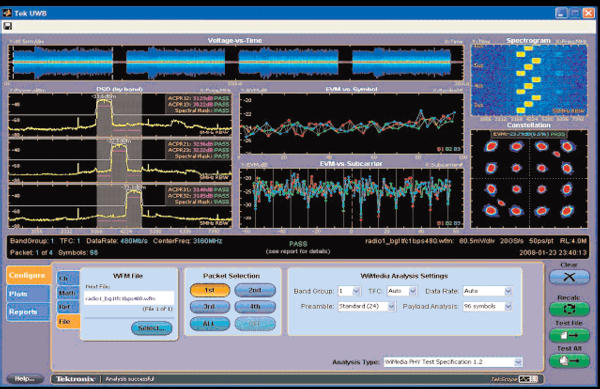Click the Clear X button
The height and width of the screenshot is (389, 600).
pos(569,277)
